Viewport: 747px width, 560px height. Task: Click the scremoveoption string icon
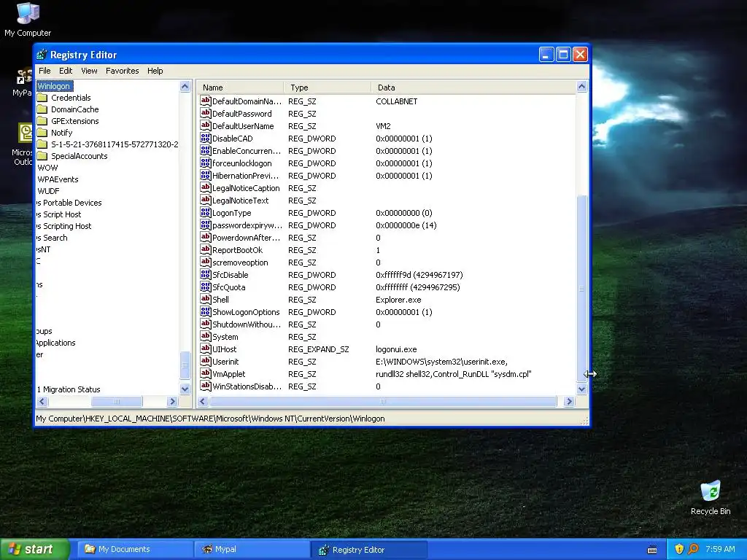[x=205, y=262]
